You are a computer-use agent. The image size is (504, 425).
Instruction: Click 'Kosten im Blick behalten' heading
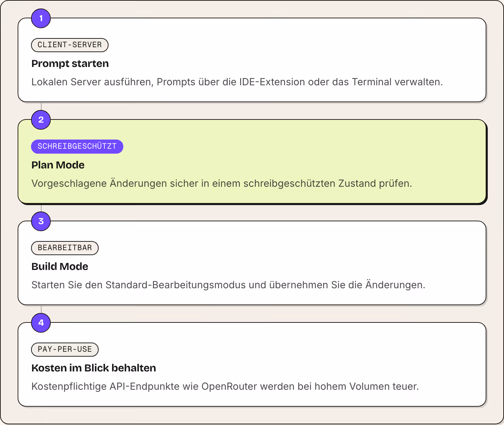coord(94,368)
